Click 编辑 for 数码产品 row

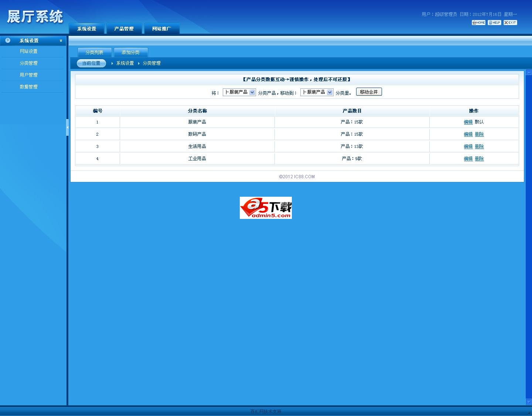pyautogui.click(x=468, y=134)
